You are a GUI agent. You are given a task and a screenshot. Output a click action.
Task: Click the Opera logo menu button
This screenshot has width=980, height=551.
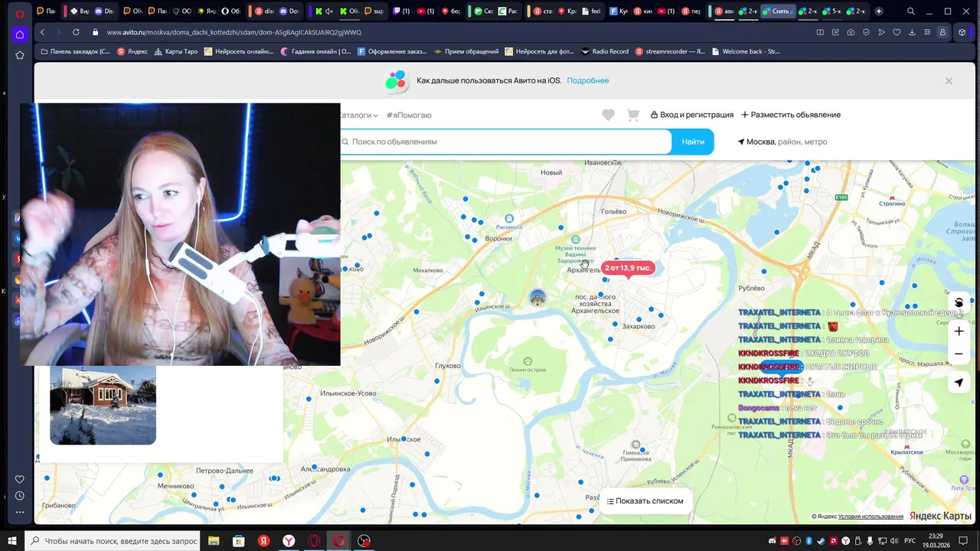[20, 12]
